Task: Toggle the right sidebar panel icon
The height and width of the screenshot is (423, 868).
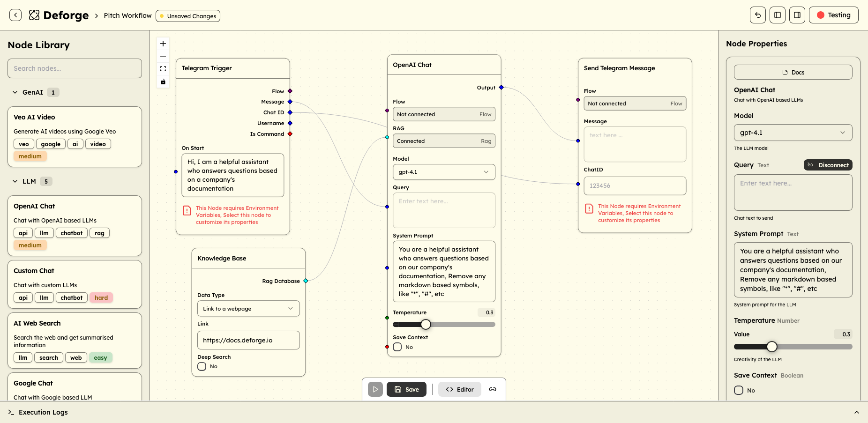Action: (797, 15)
